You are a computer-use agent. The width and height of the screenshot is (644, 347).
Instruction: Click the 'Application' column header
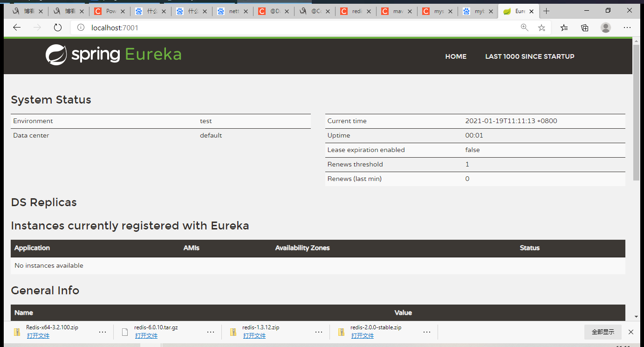[32, 248]
